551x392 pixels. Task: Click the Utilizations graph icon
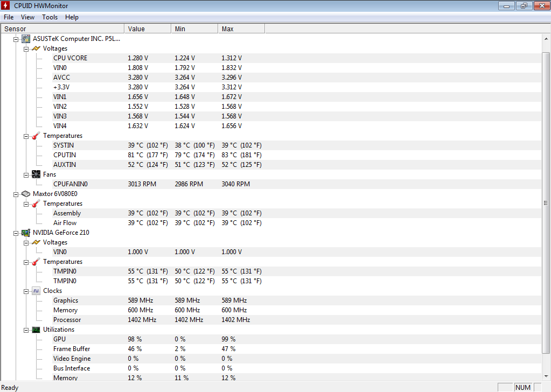36,330
